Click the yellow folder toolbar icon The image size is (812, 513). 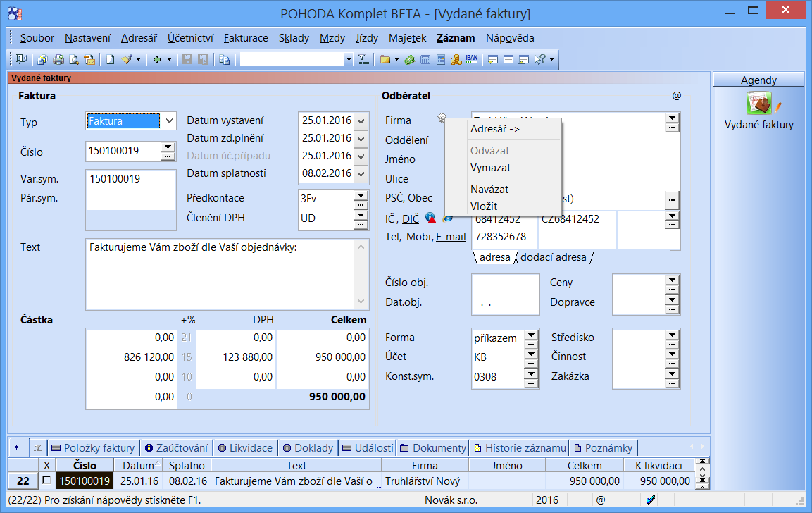point(385,60)
